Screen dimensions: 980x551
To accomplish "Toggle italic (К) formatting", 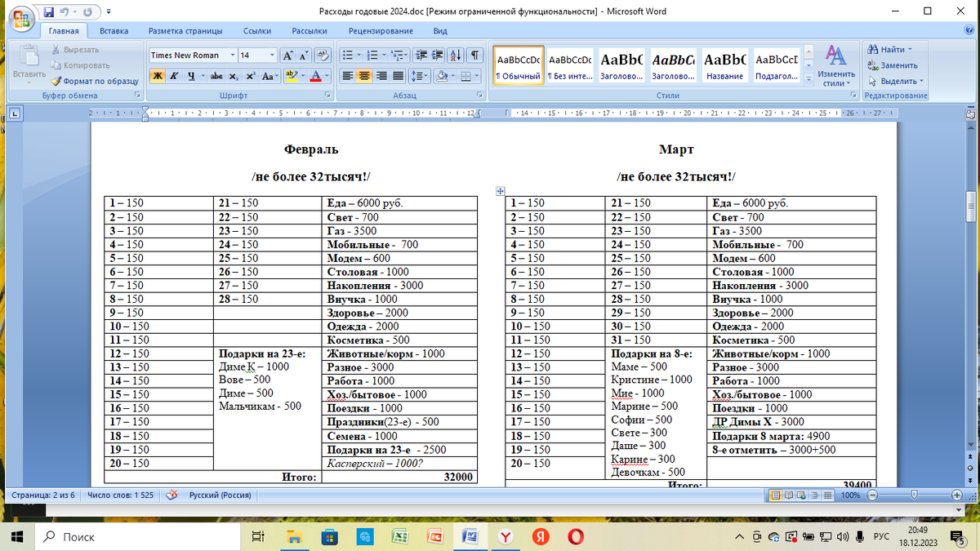I will [174, 76].
